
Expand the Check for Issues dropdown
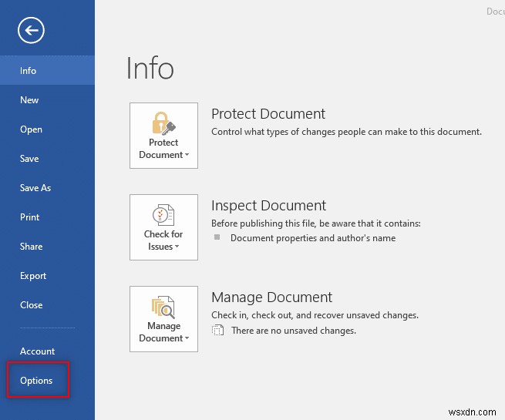[x=163, y=227]
